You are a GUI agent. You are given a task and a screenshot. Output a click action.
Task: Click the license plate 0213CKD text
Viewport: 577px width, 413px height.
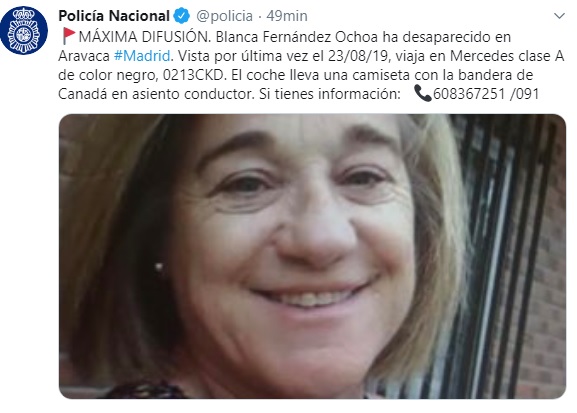click(193, 75)
